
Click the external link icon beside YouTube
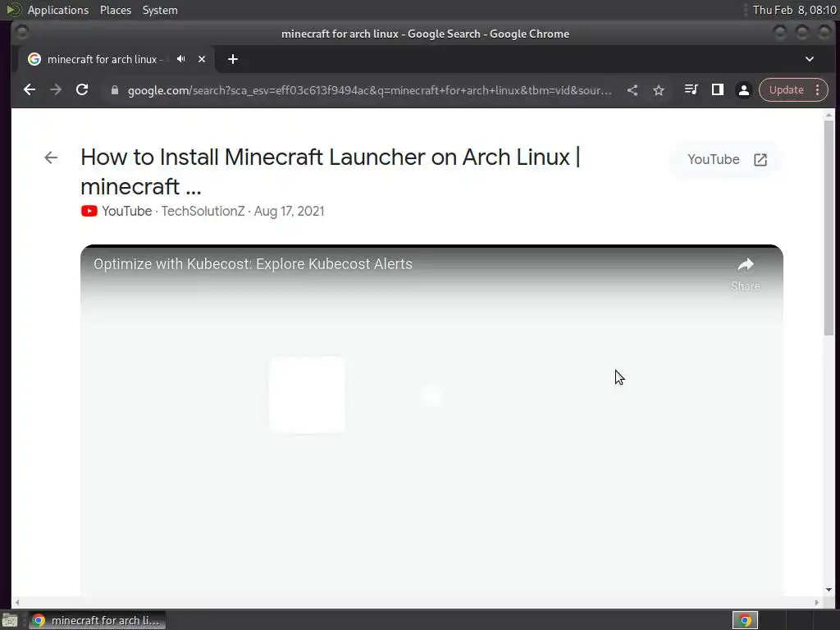tap(760, 160)
